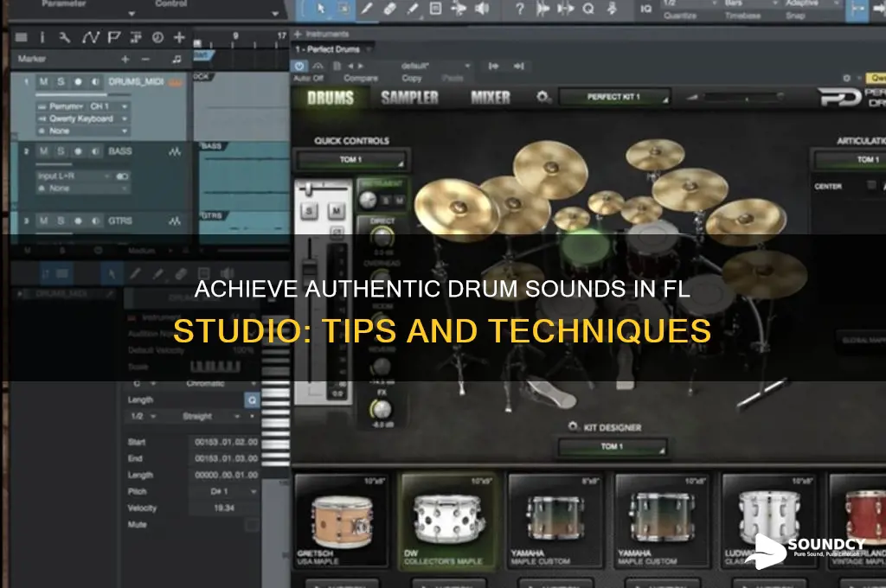Screen dimensions: 886x588
Task: Record-arm the DRUMS_MIDI track
Action: (x=78, y=82)
